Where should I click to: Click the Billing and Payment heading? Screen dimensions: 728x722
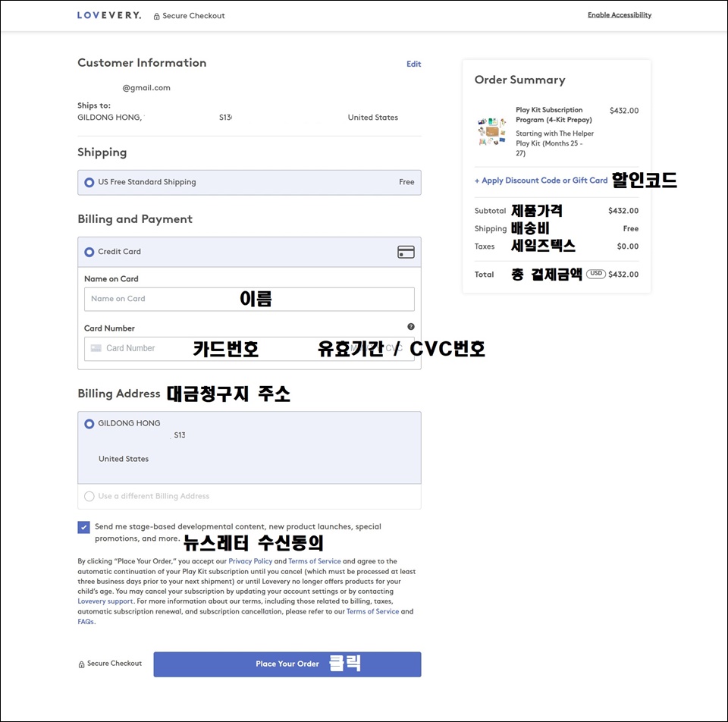tap(135, 219)
